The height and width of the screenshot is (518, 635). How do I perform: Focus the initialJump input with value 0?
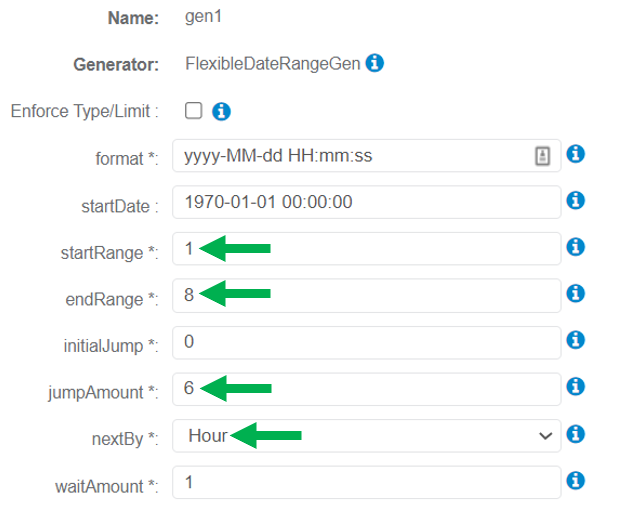point(367,343)
